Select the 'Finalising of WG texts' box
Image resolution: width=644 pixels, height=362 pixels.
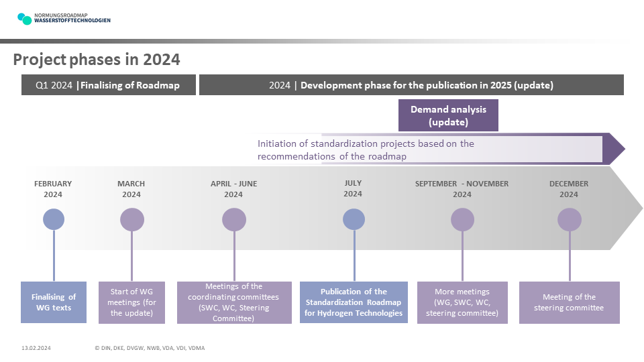[x=54, y=302]
